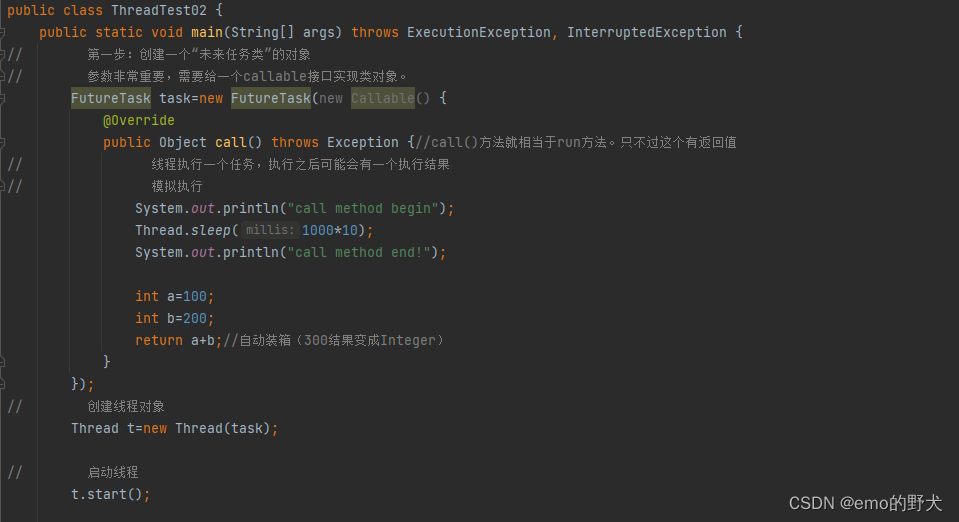The width and height of the screenshot is (959, 522).
Task: Click the CSDN @emo watermark text
Action: [x=865, y=503]
